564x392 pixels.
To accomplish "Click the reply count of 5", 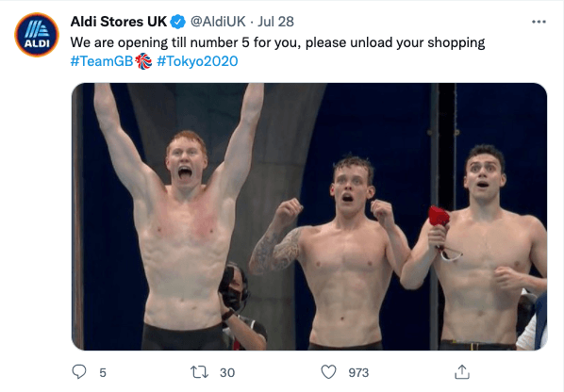I will tap(103, 373).
